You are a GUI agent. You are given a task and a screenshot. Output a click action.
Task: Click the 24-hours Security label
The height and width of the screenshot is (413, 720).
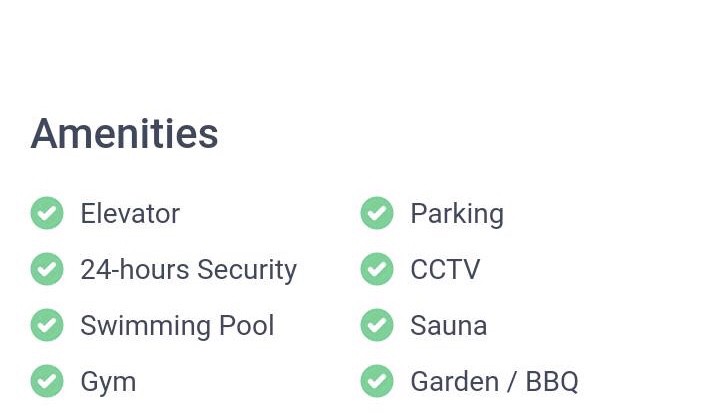point(189,270)
